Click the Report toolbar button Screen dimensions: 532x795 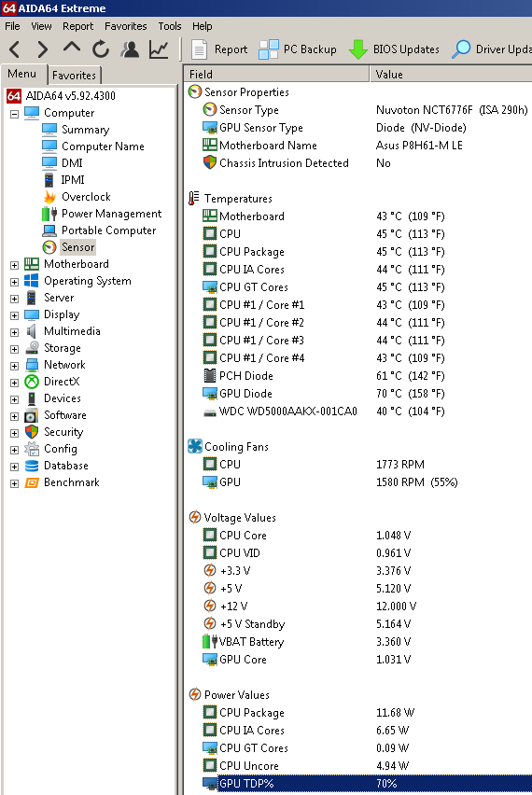(219, 49)
